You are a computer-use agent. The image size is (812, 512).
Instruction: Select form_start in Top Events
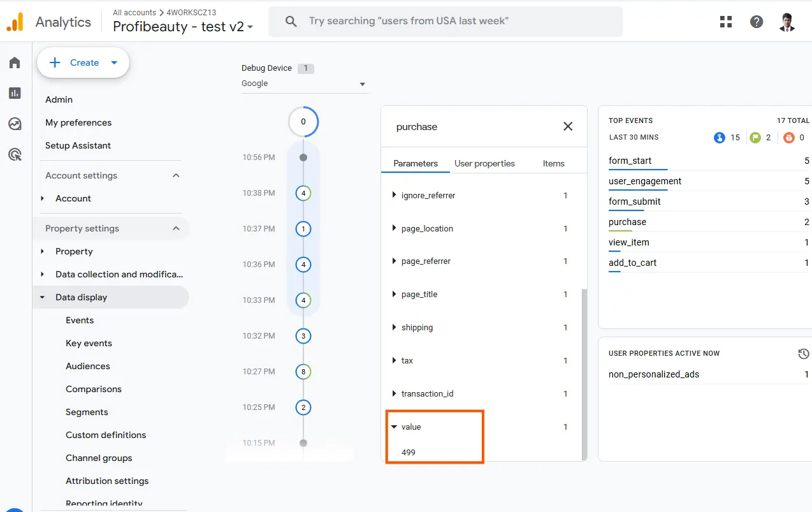pos(630,161)
